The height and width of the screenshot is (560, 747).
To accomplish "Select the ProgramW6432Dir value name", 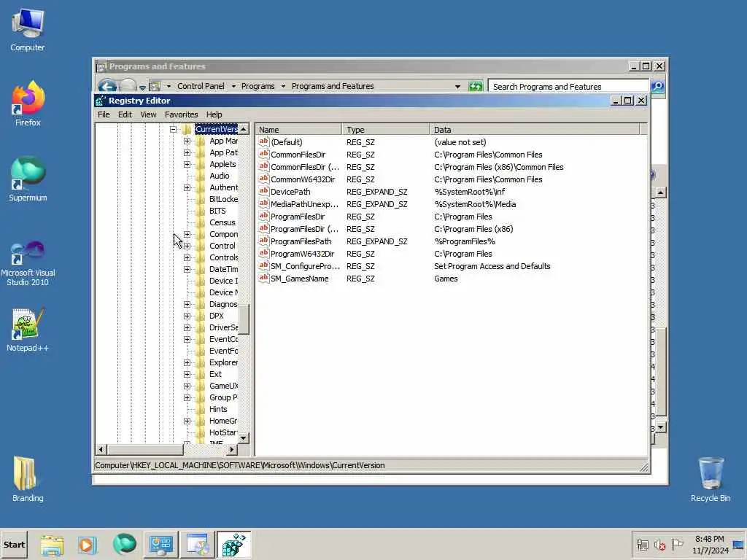I will point(302,254).
